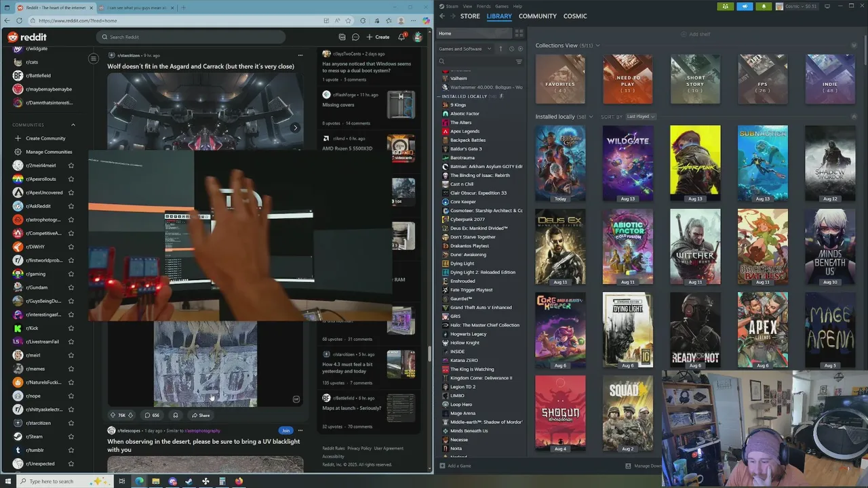
Task: Toggle favorite star for r/memes
Action: (71, 369)
